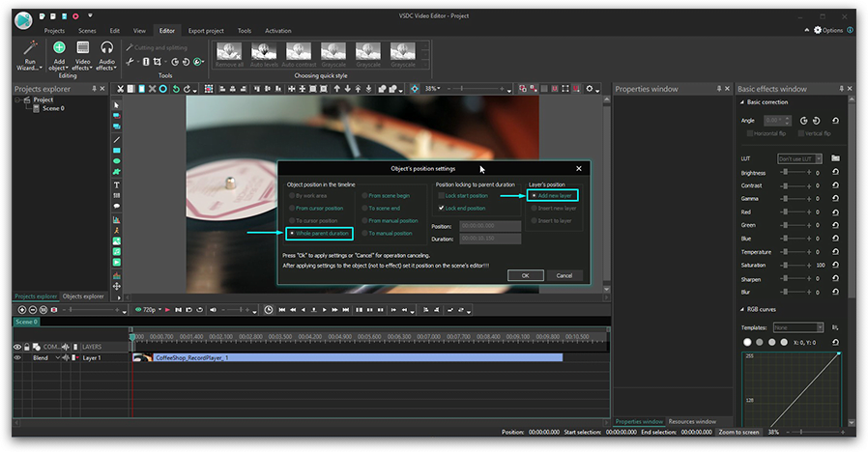The height and width of the screenshot is (452, 868).
Task: Toggle visibility of Layer 1
Action: [x=17, y=357]
